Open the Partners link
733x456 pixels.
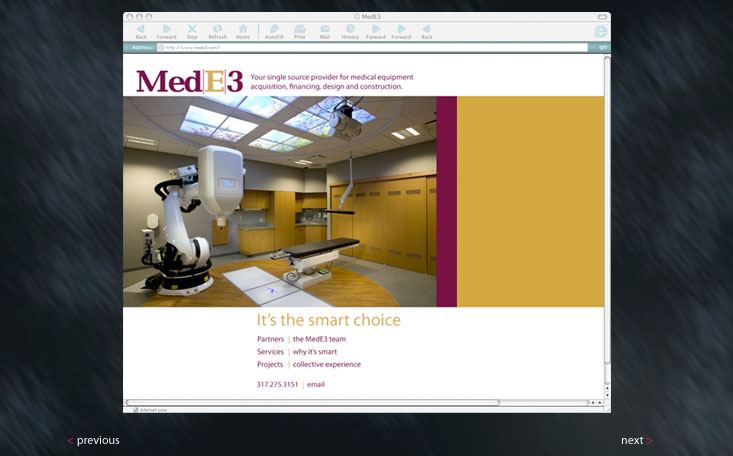pyautogui.click(x=270, y=339)
